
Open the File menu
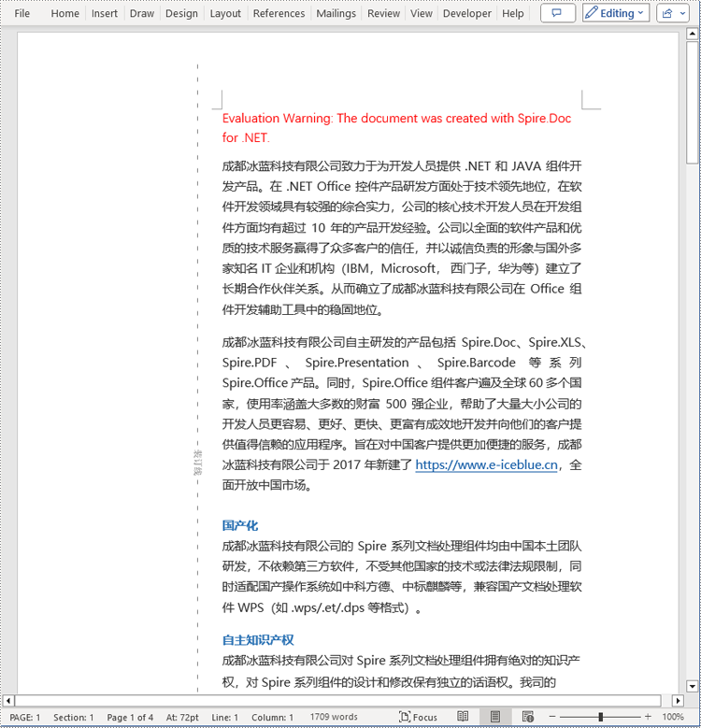21,13
